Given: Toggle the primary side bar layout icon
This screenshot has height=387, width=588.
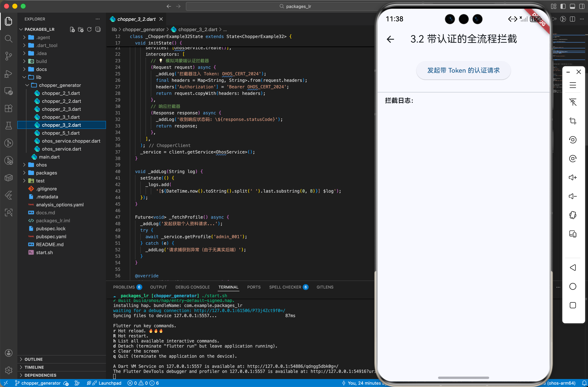Looking at the screenshot, I should click(563, 6).
